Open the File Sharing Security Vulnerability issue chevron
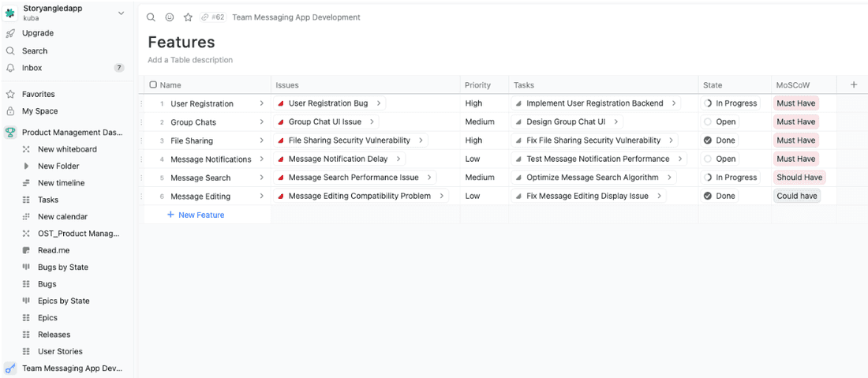This screenshot has width=868, height=378. (421, 140)
